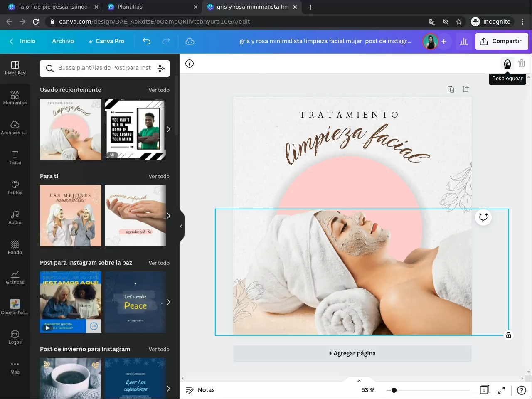Click Agregar página button
532x399 pixels.
tap(352, 353)
